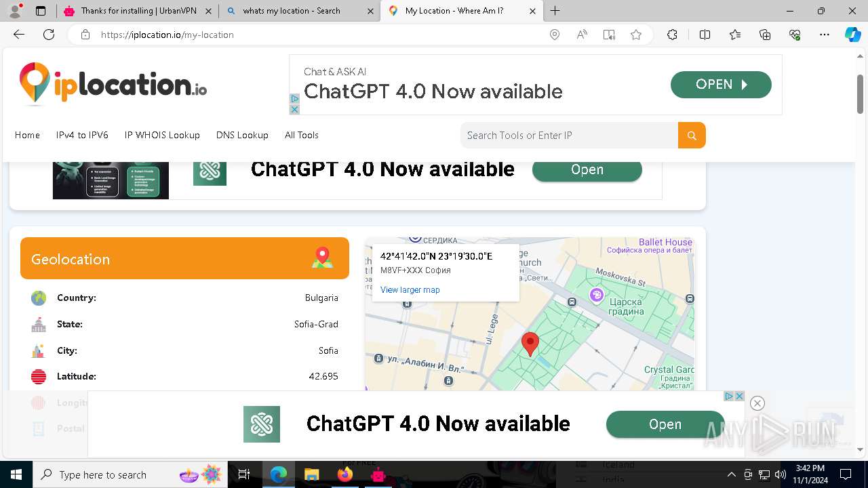Click the iplocation.io logo
Screen dimensions: 868x488
coord(113,84)
